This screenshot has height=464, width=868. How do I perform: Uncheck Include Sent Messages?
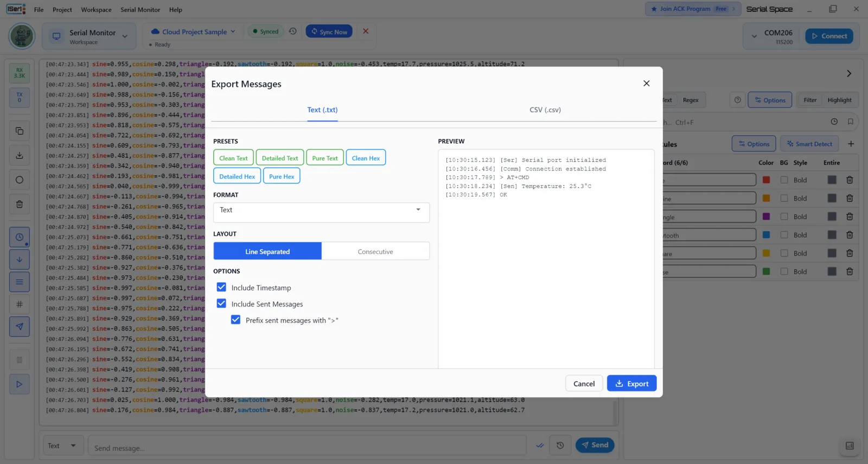[x=221, y=303]
